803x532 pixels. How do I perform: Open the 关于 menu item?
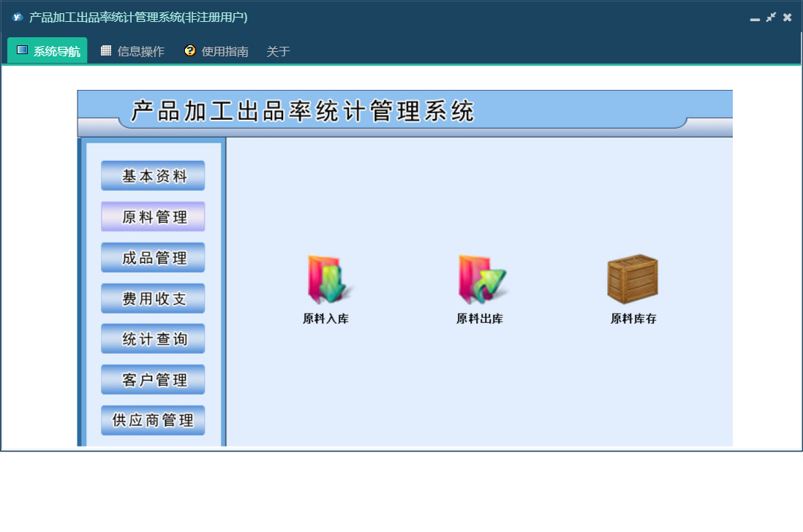[278, 51]
